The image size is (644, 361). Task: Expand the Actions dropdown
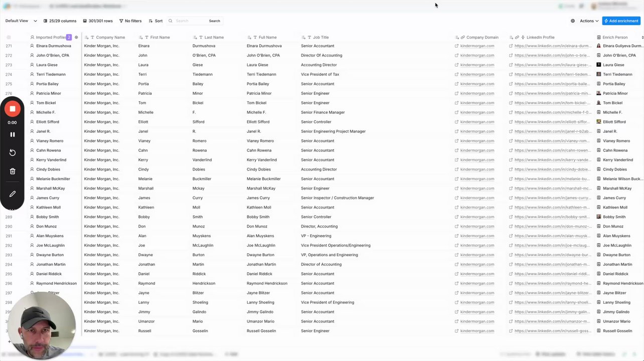click(x=589, y=21)
